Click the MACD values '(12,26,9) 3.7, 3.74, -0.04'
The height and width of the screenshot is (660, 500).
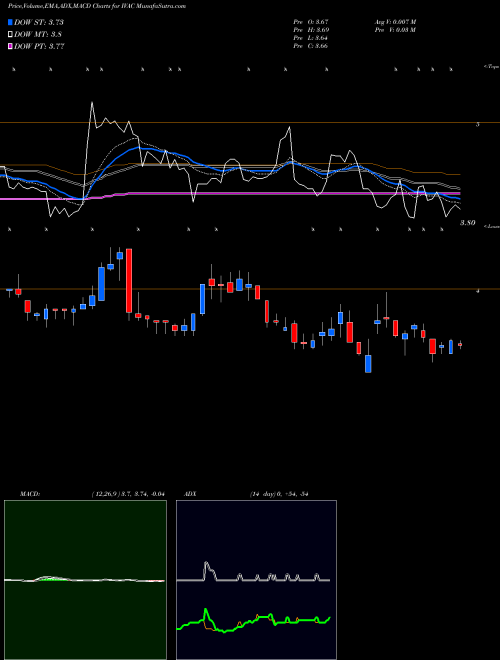coord(128,494)
